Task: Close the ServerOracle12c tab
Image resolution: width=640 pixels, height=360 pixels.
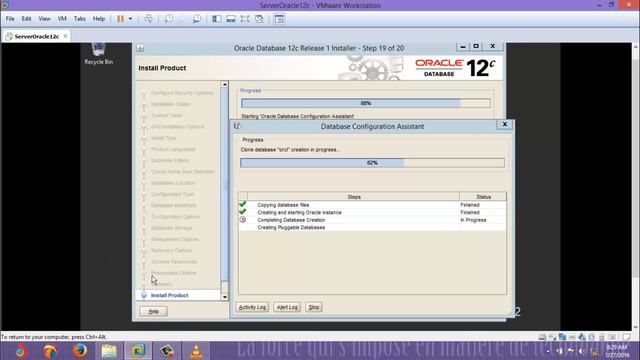Action: click(x=65, y=36)
